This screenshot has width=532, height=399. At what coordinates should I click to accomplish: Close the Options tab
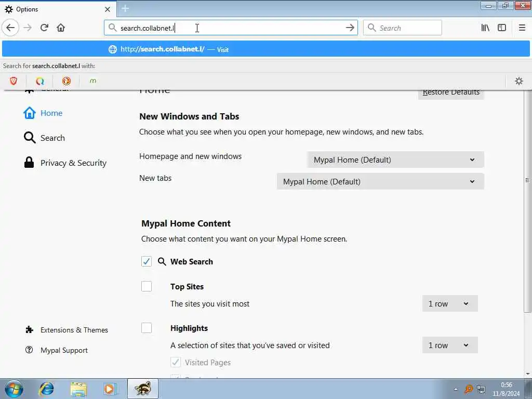coord(108,9)
